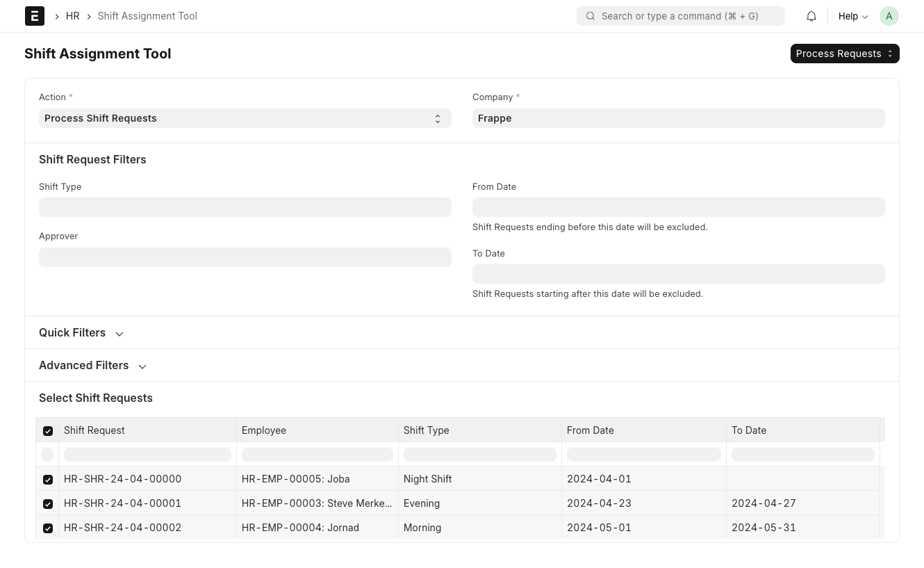924x568 pixels.
Task: Open the HR-EMP-00003 Steve Merke employee cell
Action: (317, 503)
